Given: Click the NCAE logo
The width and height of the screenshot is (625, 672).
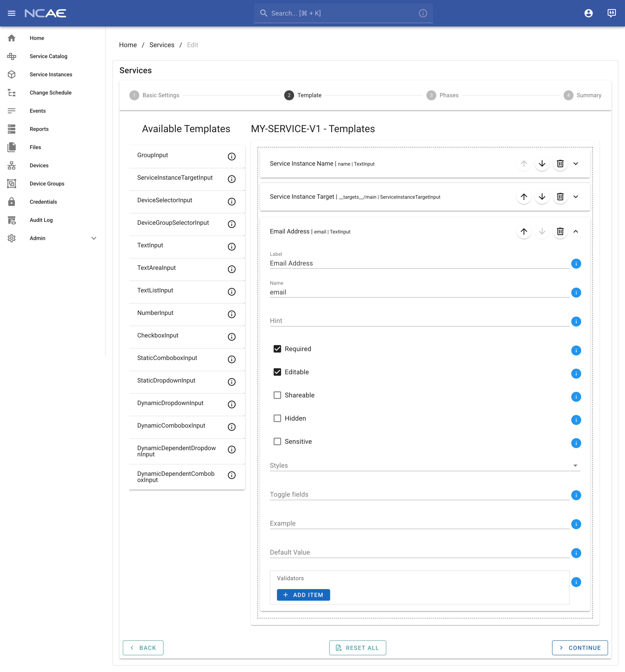Looking at the screenshot, I should point(45,13).
